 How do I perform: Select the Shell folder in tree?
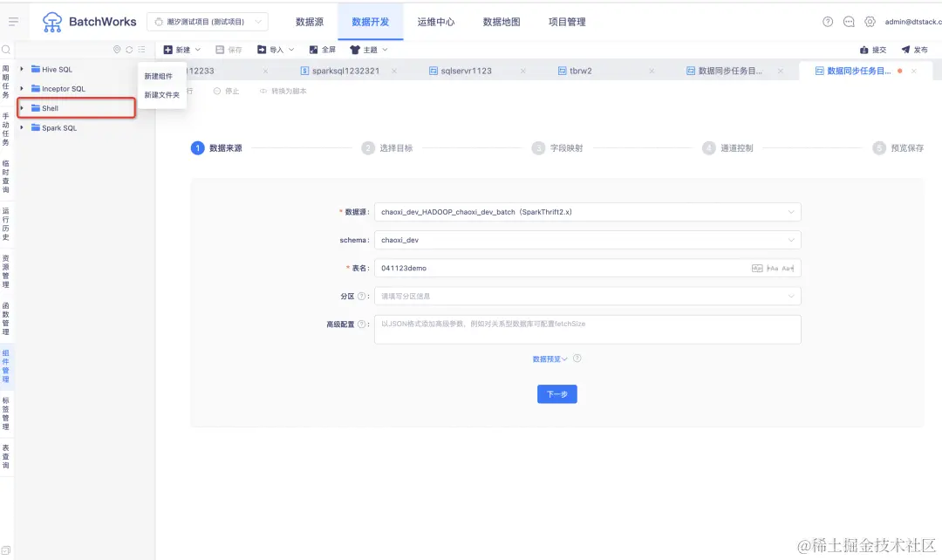tap(76, 108)
